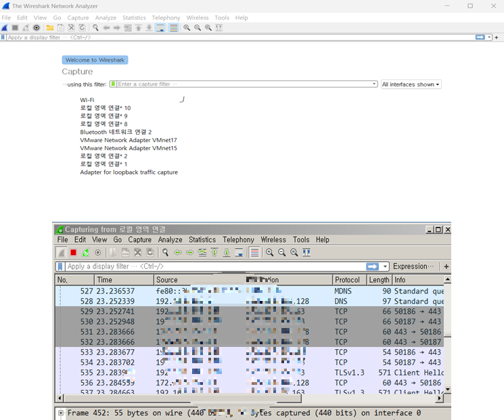Zoom in the packet text in the capturing window
The height and width of the screenshot is (420, 504).
click(x=269, y=252)
